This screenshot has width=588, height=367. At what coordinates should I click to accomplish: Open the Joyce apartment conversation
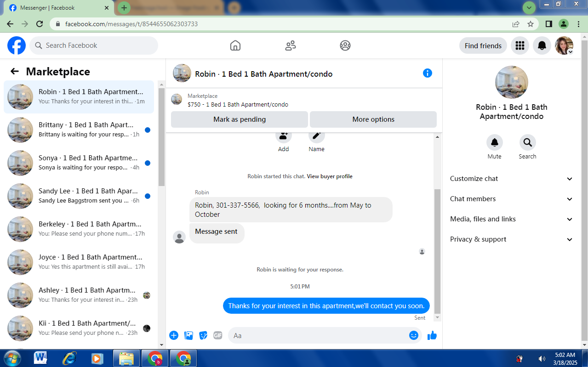pos(79,262)
